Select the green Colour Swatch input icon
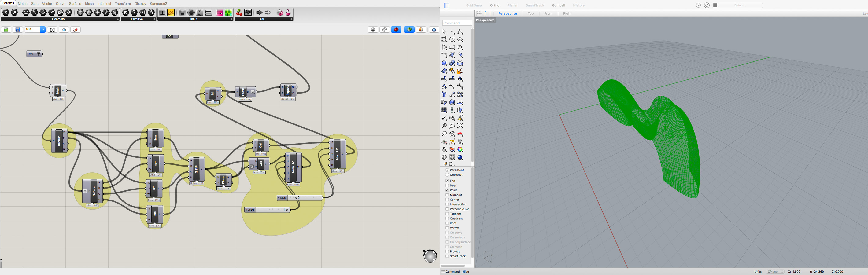 (228, 13)
